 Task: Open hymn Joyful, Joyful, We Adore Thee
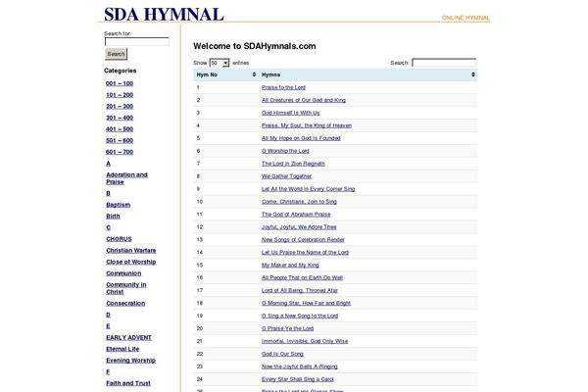pos(299,227)
